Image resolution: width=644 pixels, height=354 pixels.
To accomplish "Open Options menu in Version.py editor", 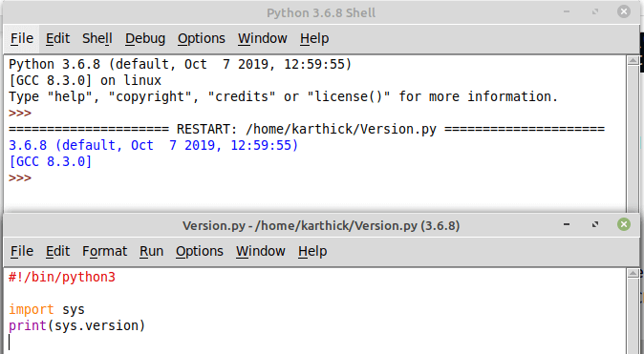I will 199,251.
